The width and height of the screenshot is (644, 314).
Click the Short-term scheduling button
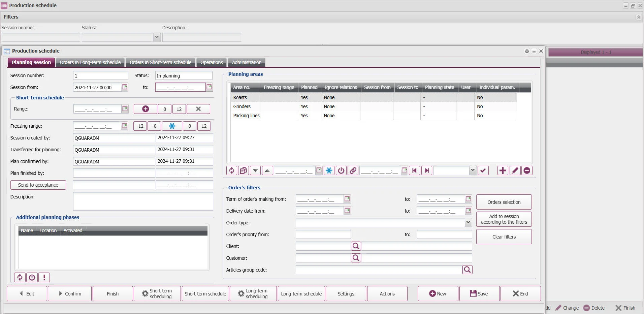[x=157, y=293]
